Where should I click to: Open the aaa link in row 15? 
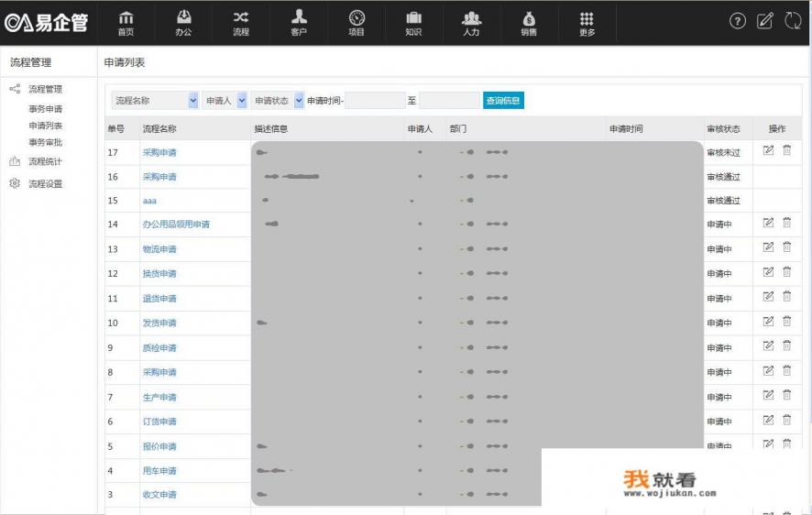point(149,201)
